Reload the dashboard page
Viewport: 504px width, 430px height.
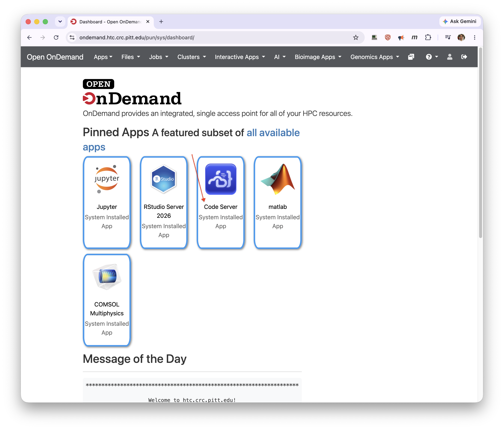click(x=56, y=37)
